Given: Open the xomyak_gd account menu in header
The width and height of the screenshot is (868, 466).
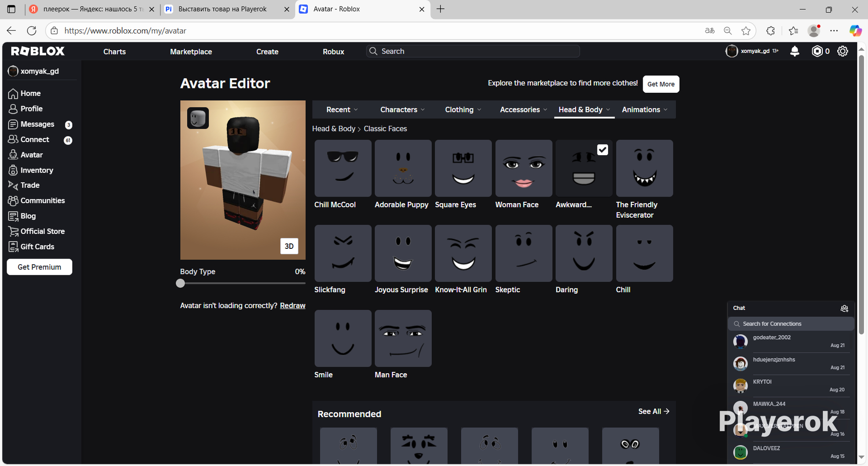Looking at the screenshot, I should [752, 51].
